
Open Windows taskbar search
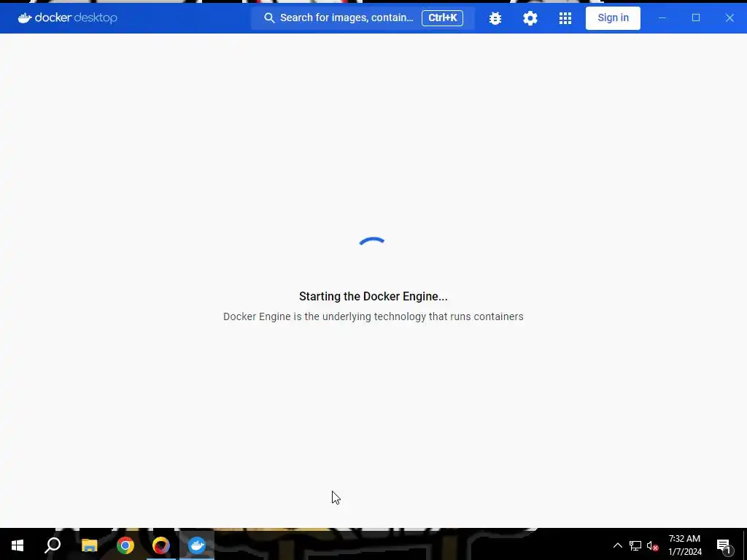[53, 545]
